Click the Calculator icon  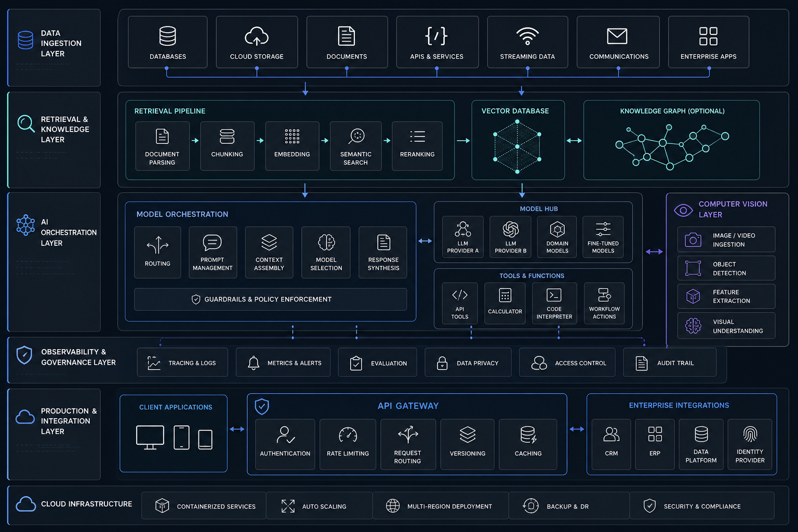[505, 295]
